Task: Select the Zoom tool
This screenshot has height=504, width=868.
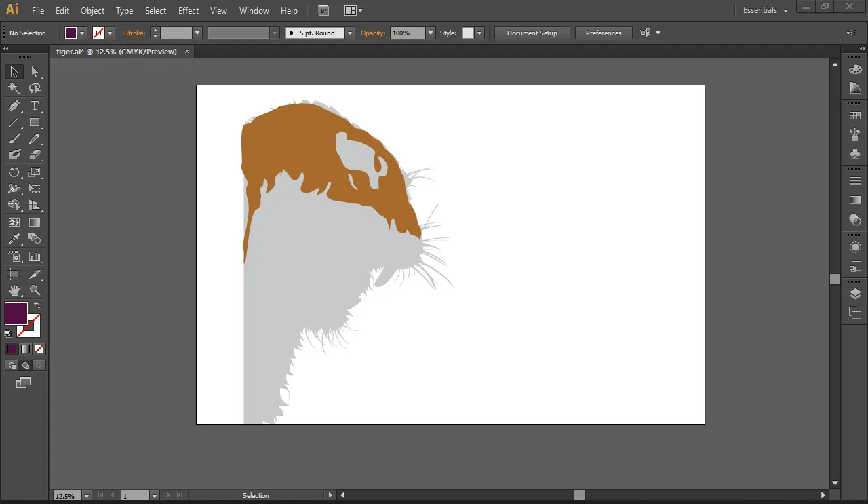Action: [35, 290]
